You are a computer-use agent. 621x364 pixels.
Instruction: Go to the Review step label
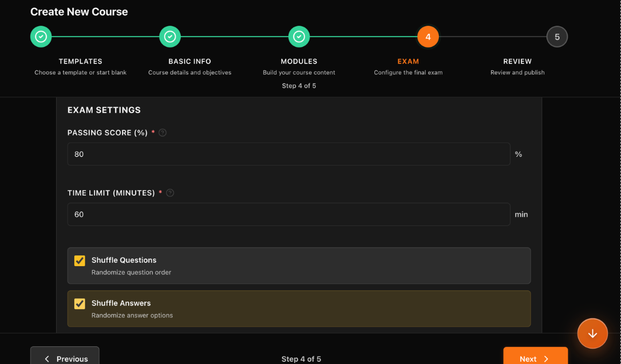(x=517, y=61)
